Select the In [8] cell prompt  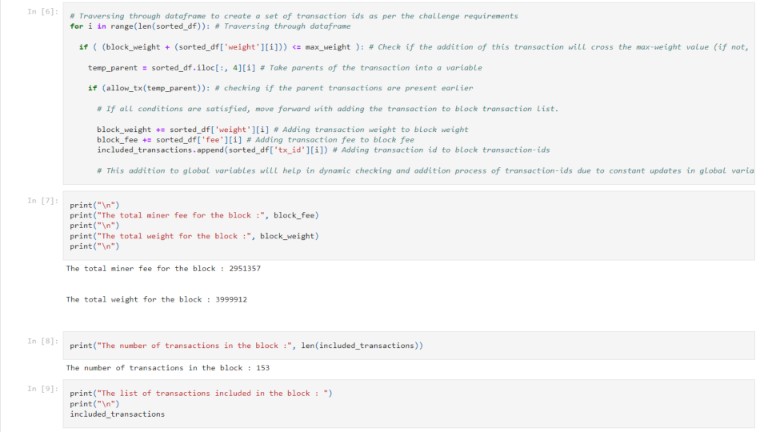click(43, 341)
